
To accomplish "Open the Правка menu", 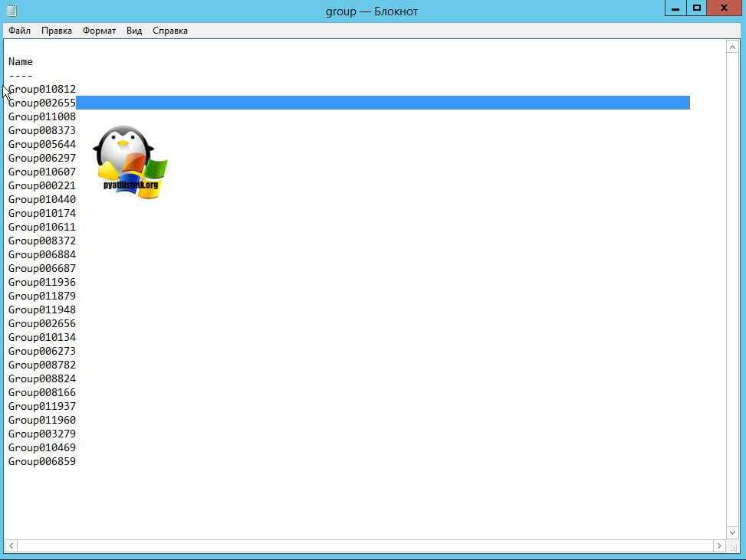I will [57, 31].
